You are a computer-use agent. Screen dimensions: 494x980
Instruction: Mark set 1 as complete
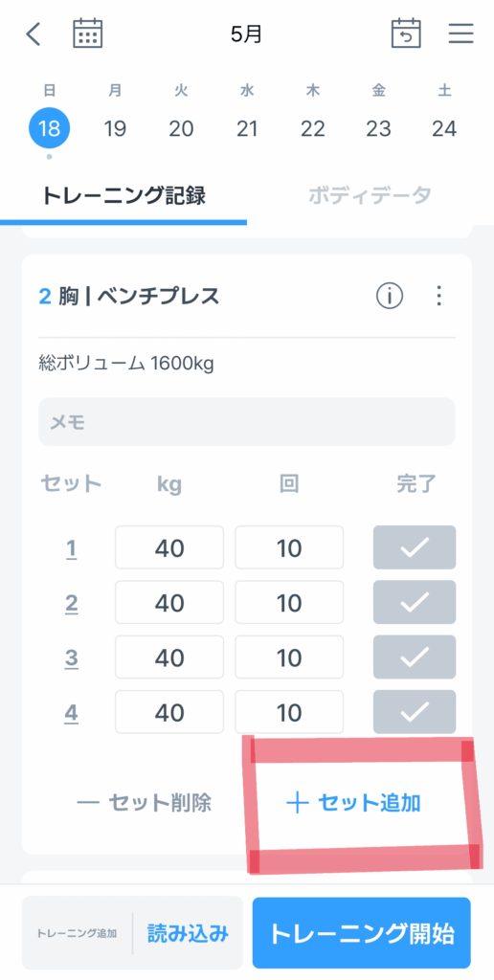pyautogui.click(x=415, y=547)
